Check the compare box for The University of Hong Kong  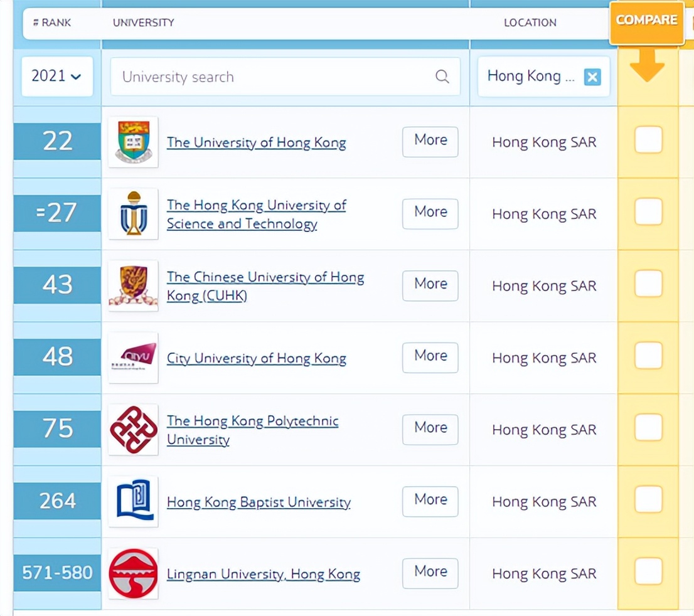pyautogui.click(x=648, y=141)
